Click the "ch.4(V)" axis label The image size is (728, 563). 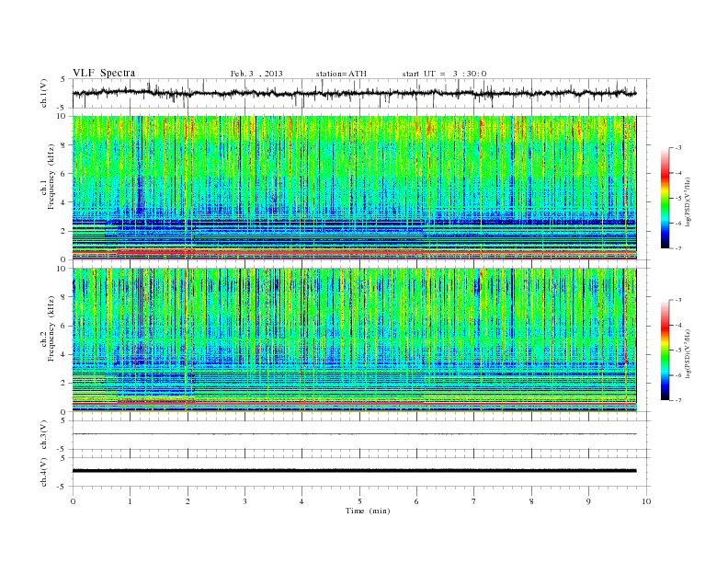coord(44,472)
